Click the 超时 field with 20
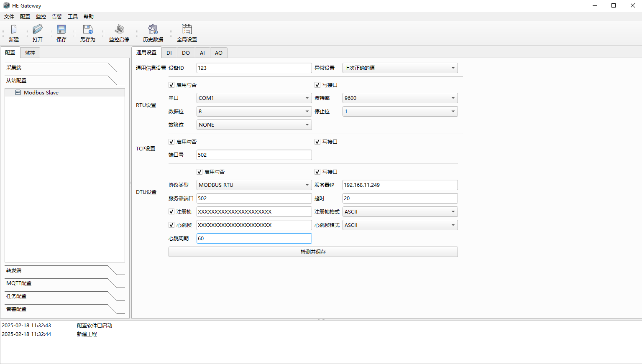The width and height of the screenshot is (642, 364). [400, 198]
